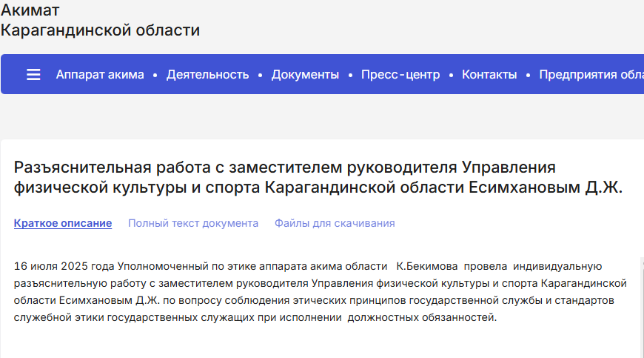Click Карагандинской области in the site header
The image size is (644, 358).
(x=100, y=30)
